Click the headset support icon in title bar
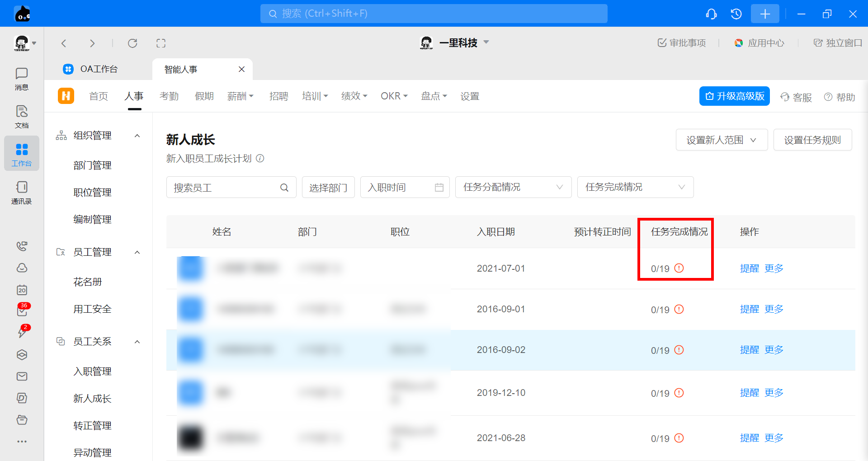 pyautogui.click(x=711, y=14)
